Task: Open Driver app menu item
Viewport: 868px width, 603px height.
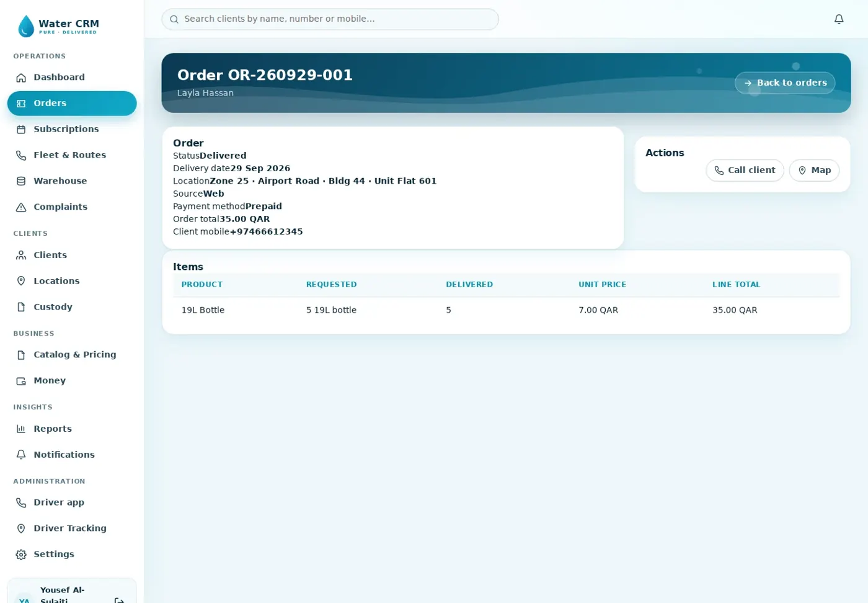Action: pyautogui.click(x=72, y=502)
